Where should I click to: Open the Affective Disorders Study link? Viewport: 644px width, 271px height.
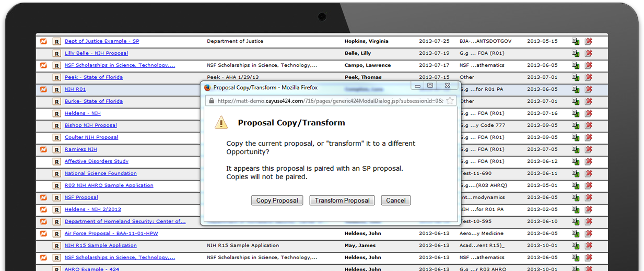(97, 161)
